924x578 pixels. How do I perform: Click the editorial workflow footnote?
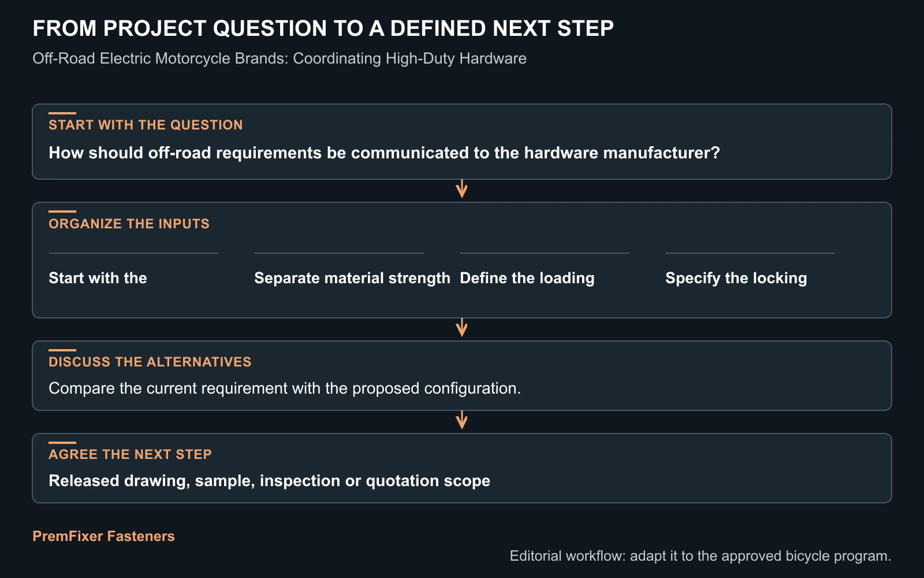[x=701, y=556]
